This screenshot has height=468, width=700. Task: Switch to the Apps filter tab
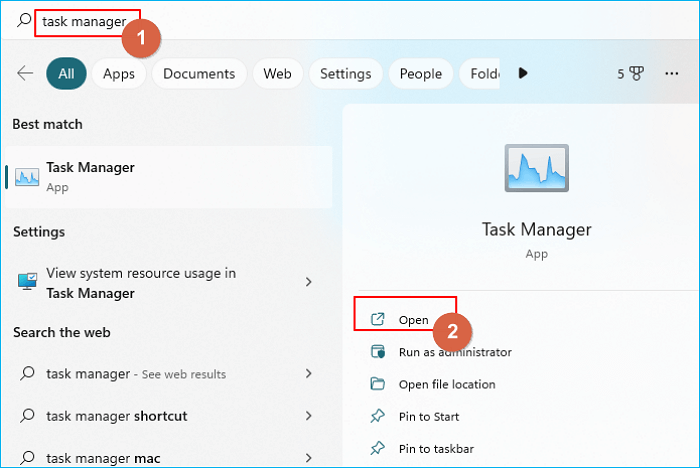(x=119, y=74)
